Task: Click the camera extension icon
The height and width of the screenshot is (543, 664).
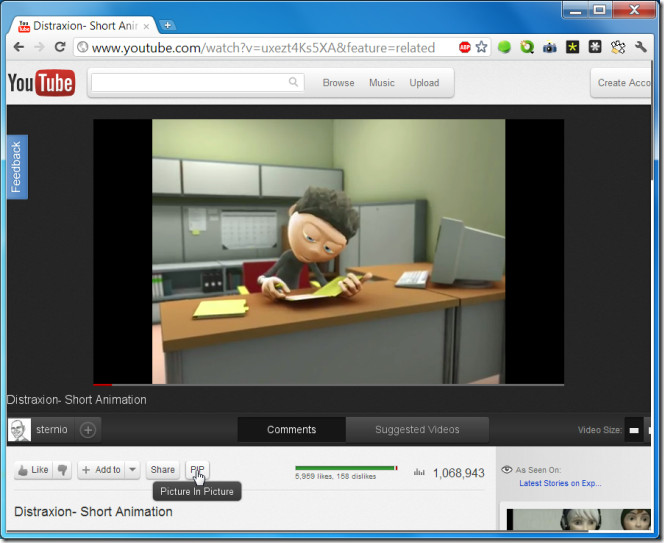Action: tap(550, 47)
